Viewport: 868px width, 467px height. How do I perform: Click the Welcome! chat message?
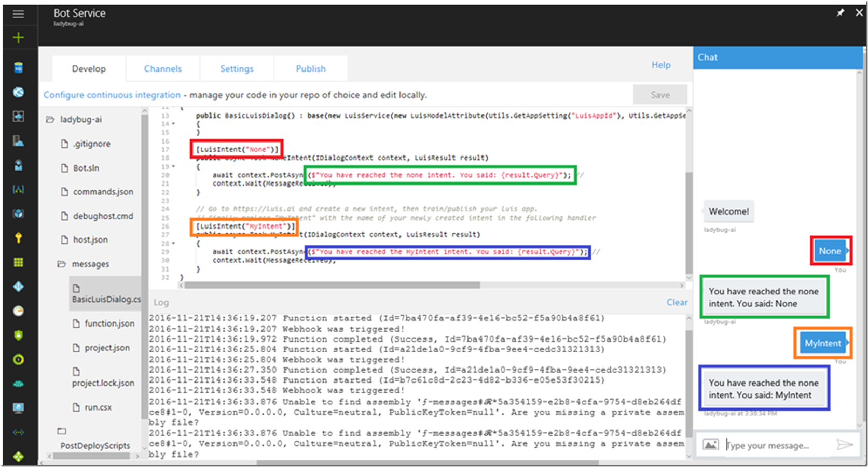(728, 211)
